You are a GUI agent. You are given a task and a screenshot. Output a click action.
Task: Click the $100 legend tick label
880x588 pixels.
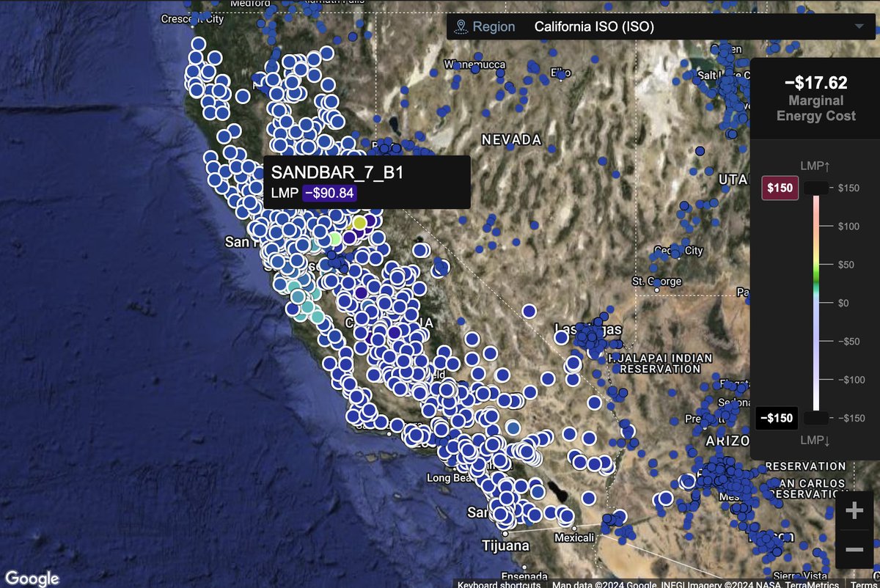tap(848, 227)
